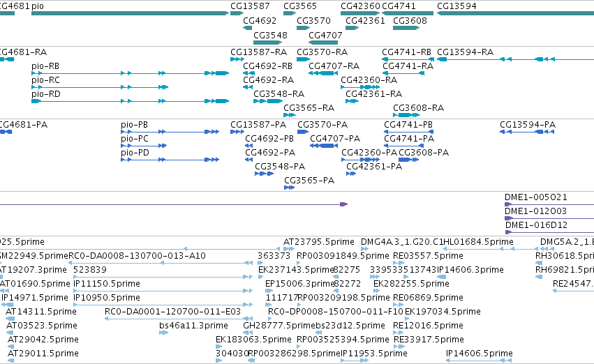The image size is (594, 364).
Task: Open the CG4741-PB protein feature
Action: click(409, 132)
